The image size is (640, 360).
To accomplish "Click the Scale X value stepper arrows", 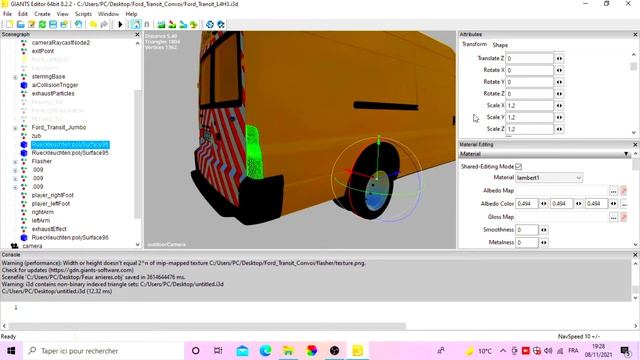I will (x=559, y=105).
